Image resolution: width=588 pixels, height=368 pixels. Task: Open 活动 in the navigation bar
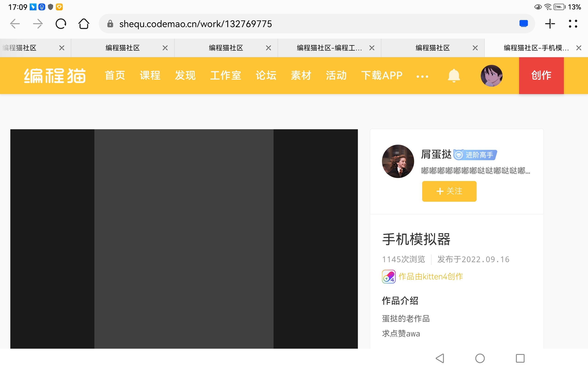(336, 75)
